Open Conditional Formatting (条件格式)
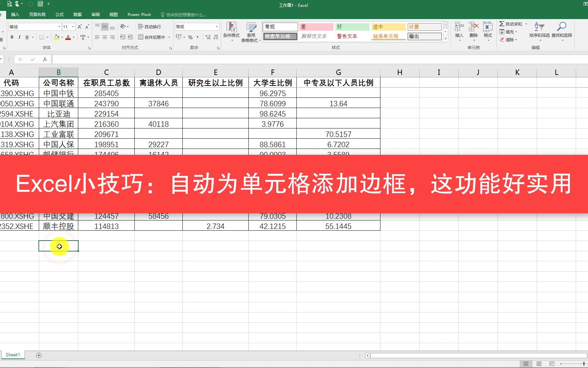Screen dimensions: 588x368 [x=231, y=32]
